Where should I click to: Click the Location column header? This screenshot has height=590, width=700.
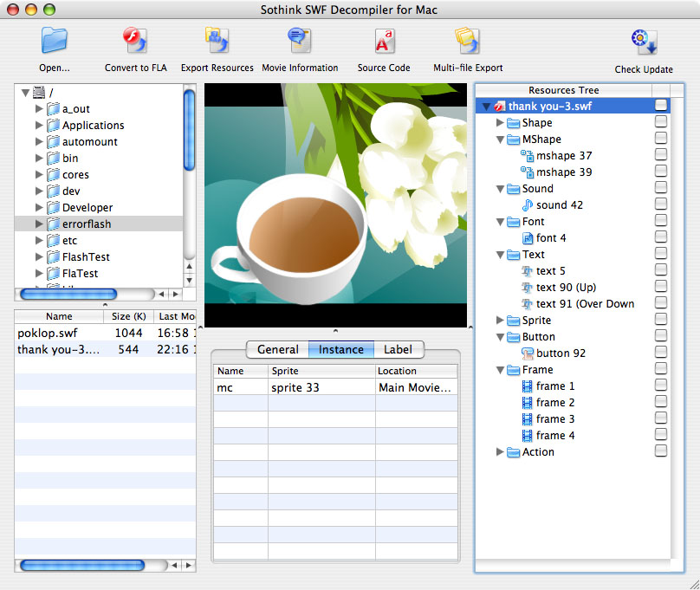(417, 371)
